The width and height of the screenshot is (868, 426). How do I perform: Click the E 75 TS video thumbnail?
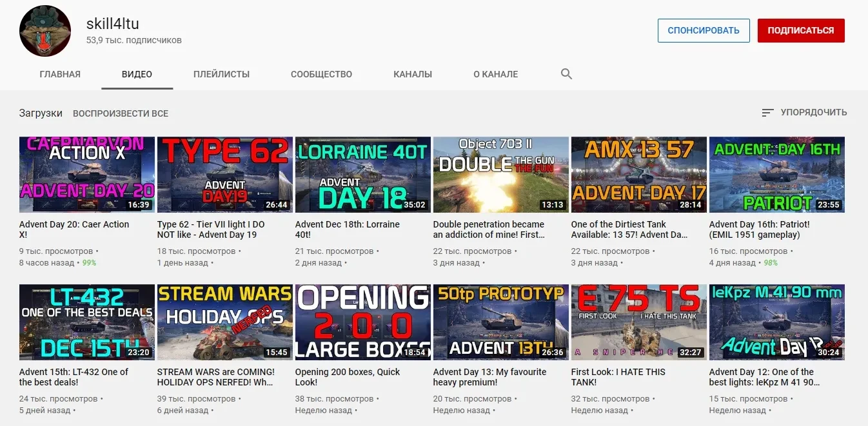pos(638,322)
